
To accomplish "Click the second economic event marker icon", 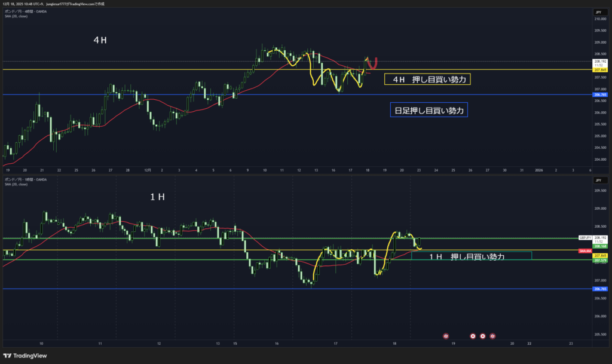I will pos(473,336).
